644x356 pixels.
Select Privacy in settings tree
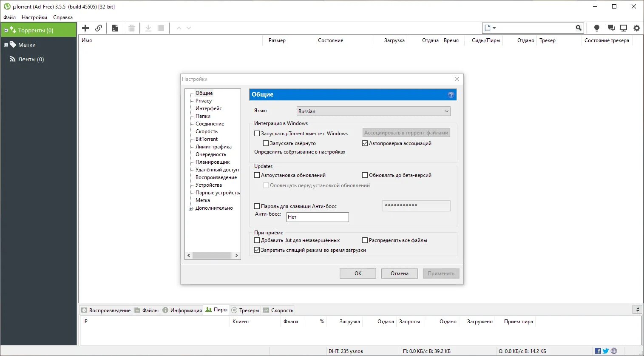pos(203,101)
